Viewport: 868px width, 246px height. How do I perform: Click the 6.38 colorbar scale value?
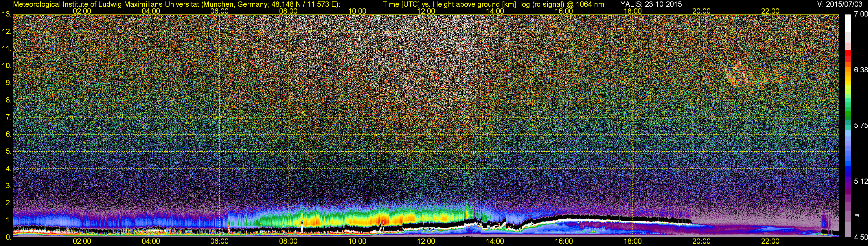coord(860,70)
